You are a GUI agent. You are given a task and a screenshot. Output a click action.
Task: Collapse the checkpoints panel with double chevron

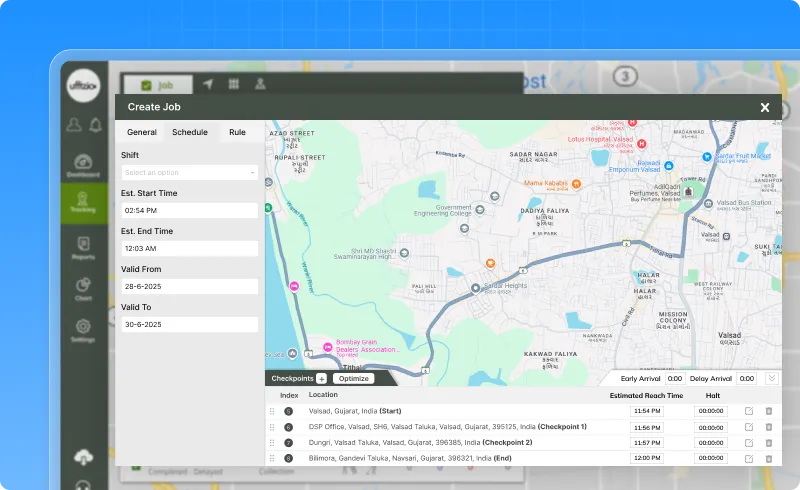point(771,378)
